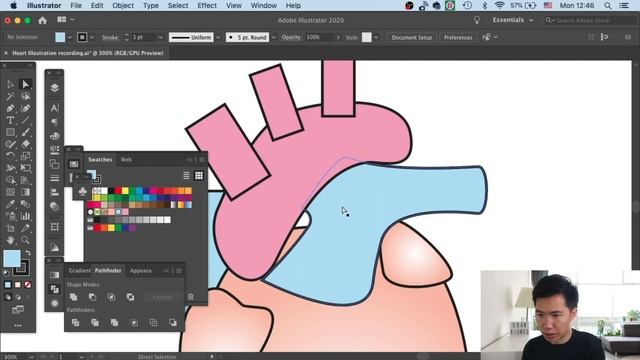This screenshot has width=640, height=360.
Task: Click the Search Adobe Stock field
Action: click(589, 20)
